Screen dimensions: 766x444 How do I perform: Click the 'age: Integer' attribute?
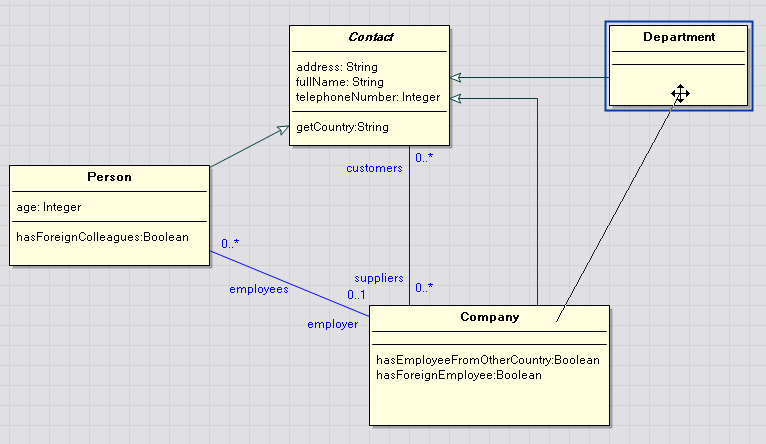pos(48,207)
